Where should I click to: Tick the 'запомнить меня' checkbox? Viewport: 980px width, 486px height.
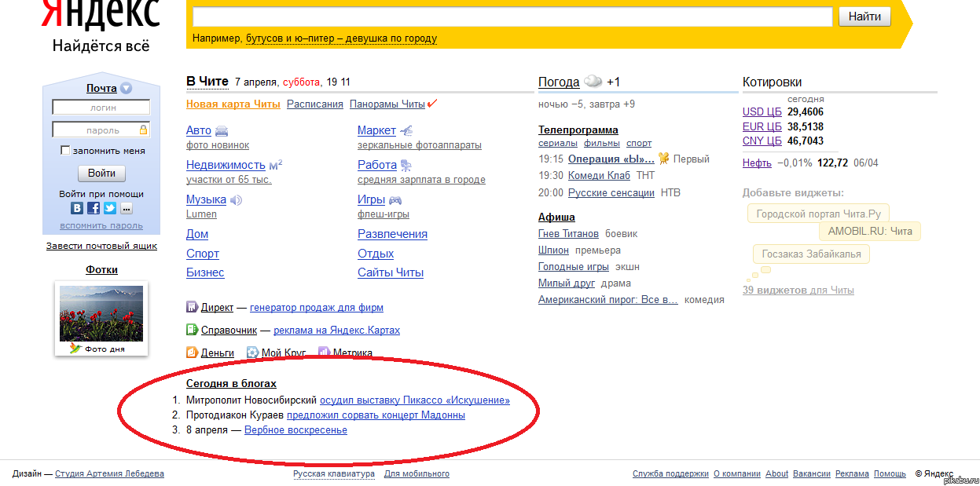(x=65, y=151)
